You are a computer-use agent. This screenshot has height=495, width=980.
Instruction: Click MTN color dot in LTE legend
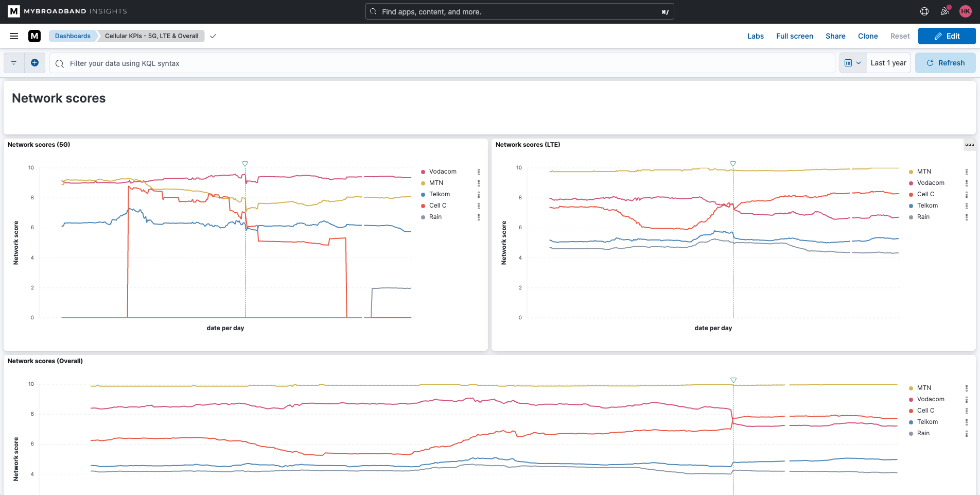(911, 172)
